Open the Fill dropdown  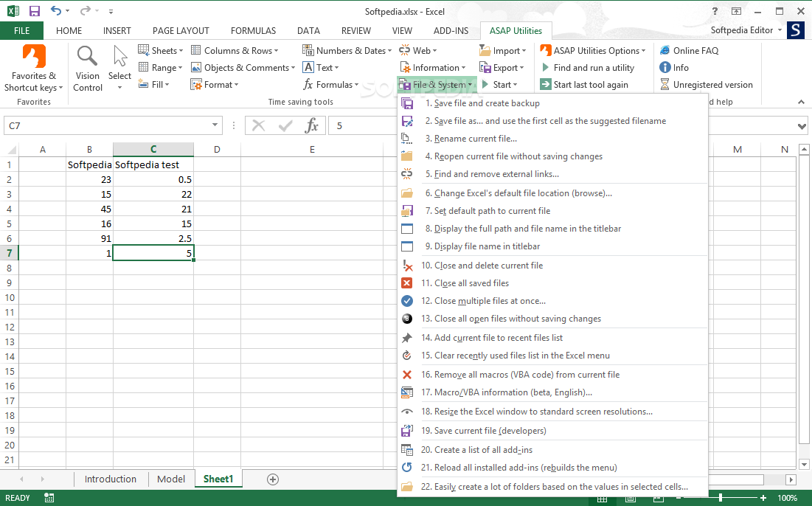click(154, 84)
